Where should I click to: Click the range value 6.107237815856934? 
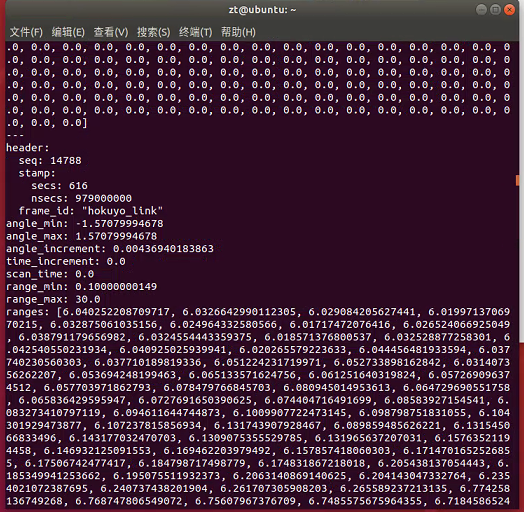148,426
